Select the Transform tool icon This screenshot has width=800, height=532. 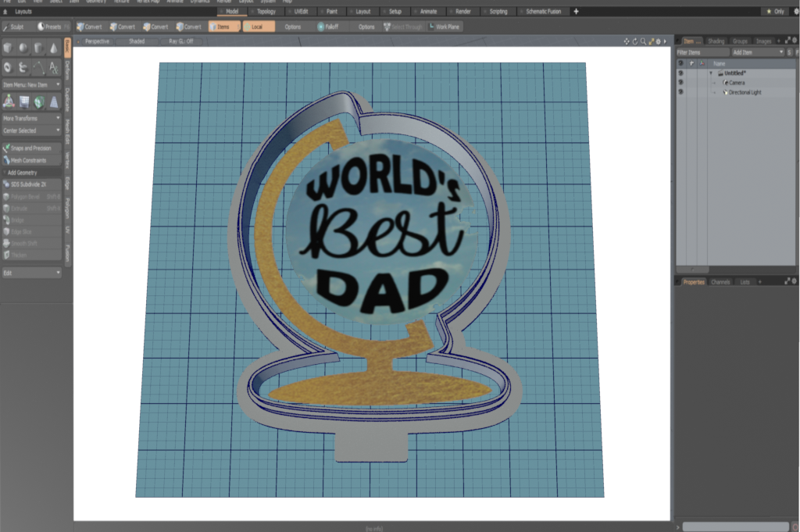pos(9,101)
